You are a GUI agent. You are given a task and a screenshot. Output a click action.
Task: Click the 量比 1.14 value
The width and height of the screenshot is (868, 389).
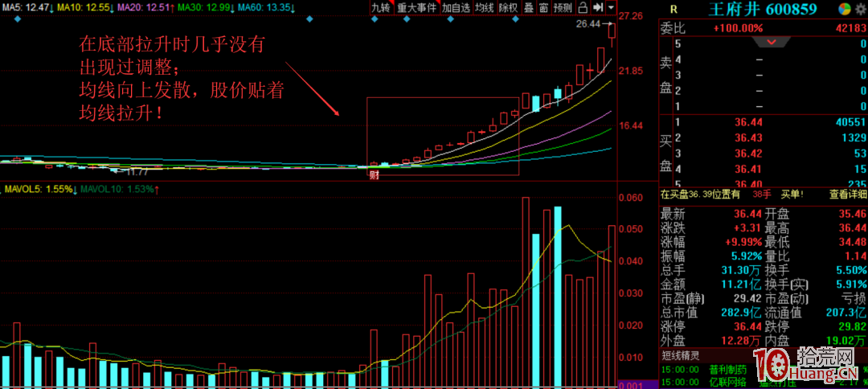click(856, 256)
